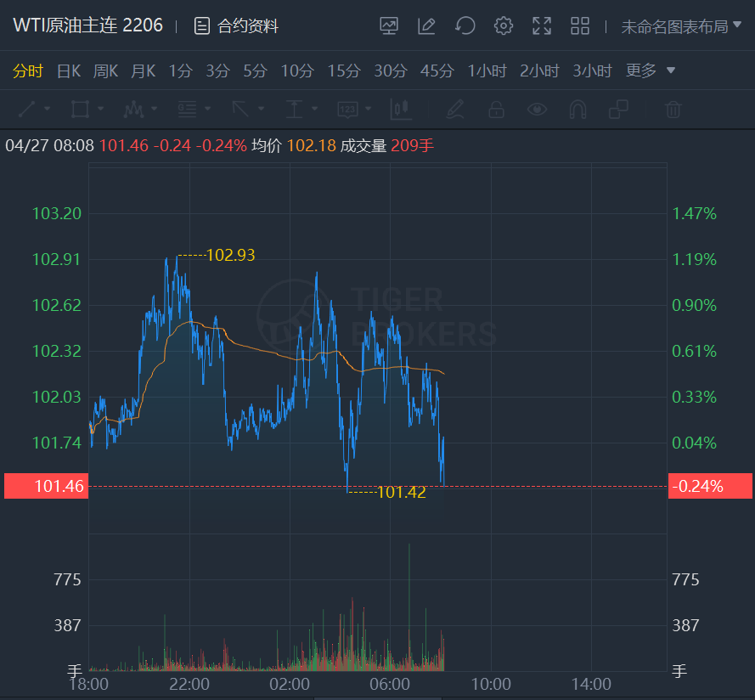
Task: Select the trend line drawing tool
Action: [26, 110]
